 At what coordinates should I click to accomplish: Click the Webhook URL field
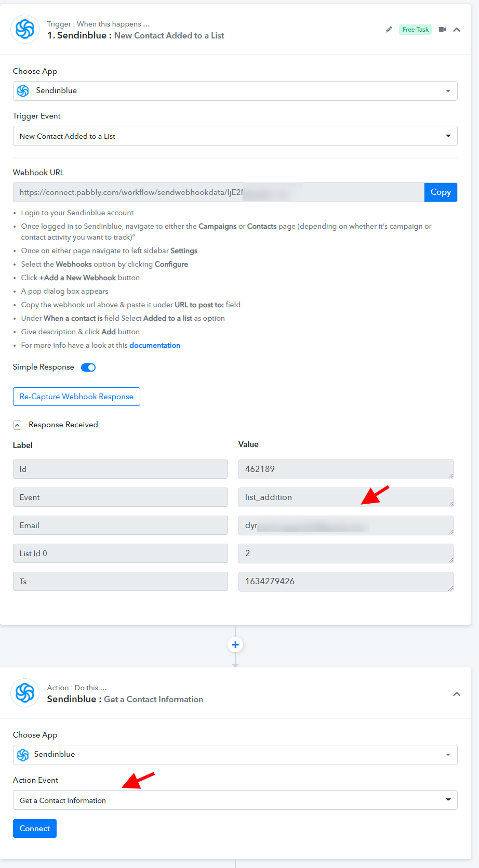tap(219, 192)
